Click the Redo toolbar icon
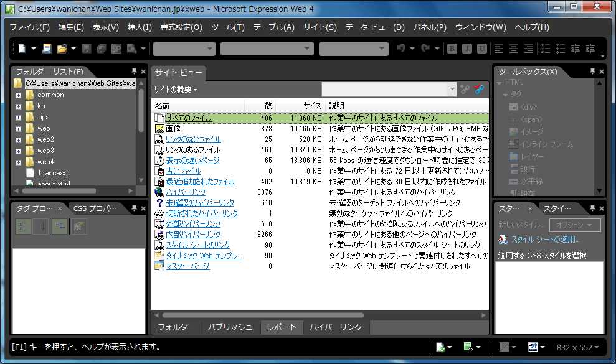The height and width of the screenshot is (364, 616). [425, 49]
